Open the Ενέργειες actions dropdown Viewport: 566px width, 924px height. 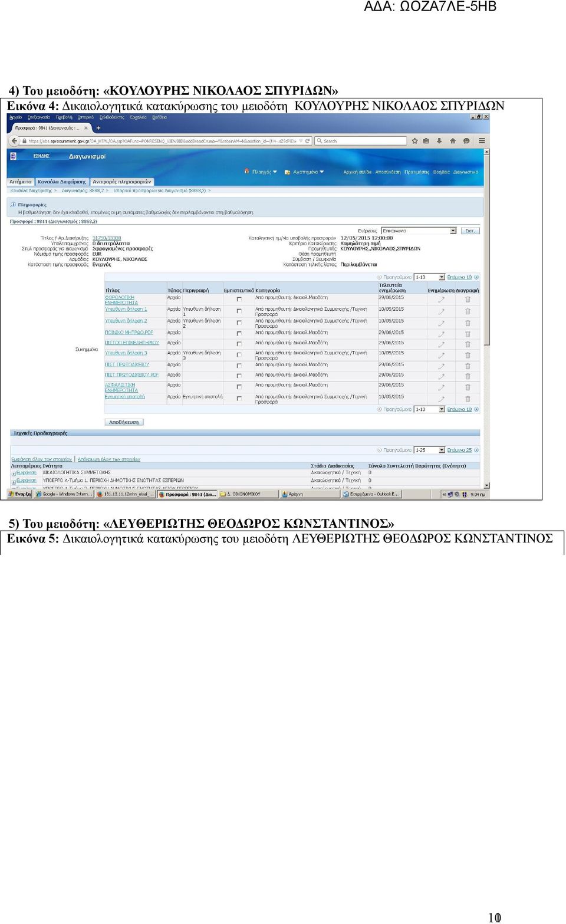click(x=419, y=231)
